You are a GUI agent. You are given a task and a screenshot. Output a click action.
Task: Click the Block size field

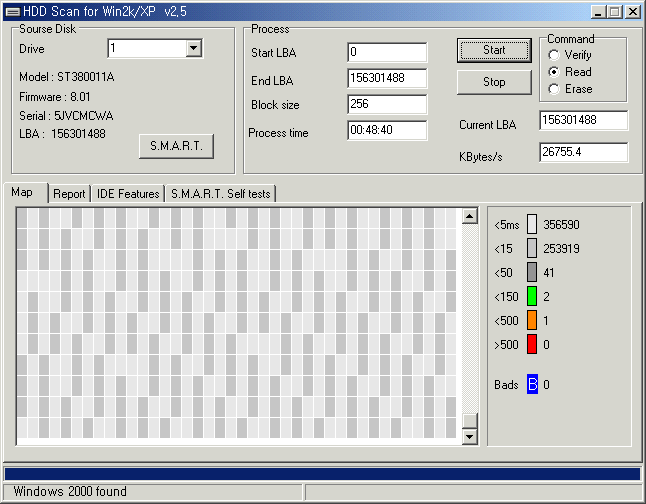click(387, 104)
